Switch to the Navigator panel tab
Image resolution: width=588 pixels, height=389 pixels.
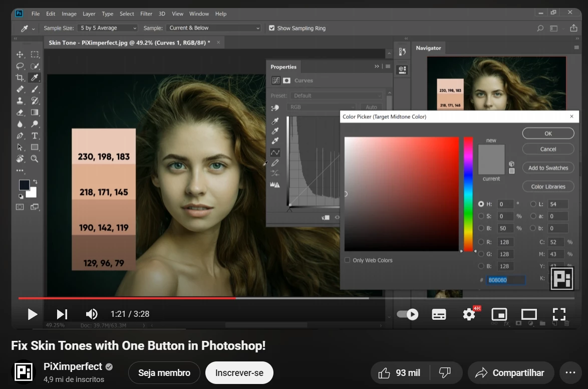[x=428, y=48]
